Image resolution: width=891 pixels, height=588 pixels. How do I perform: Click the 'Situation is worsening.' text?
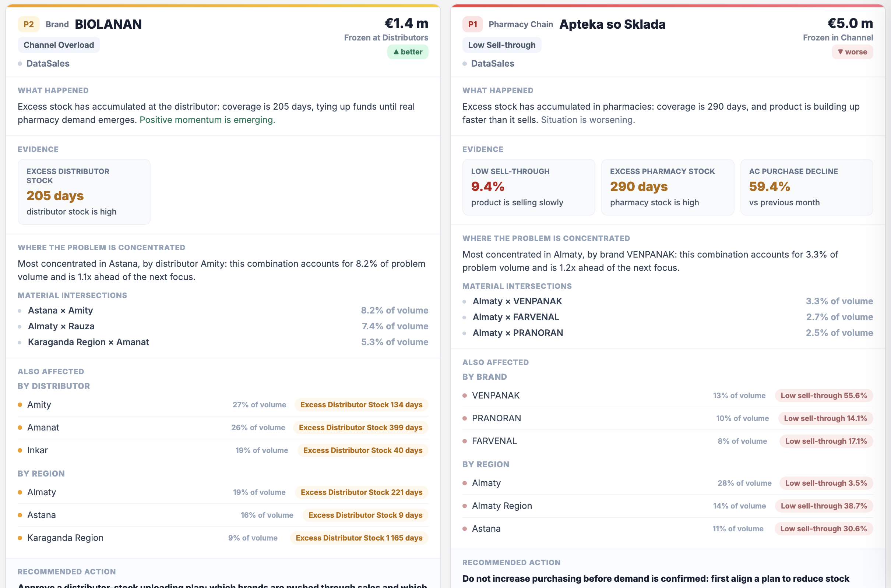[x=588, y=120]
